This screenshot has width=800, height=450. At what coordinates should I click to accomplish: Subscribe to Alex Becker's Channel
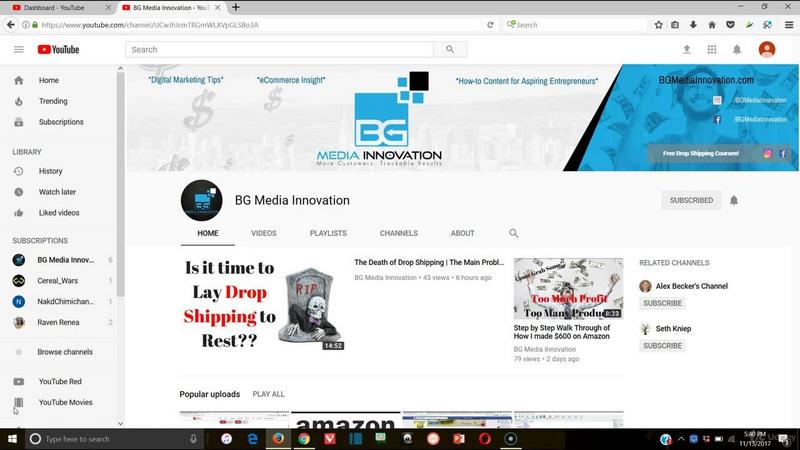coord(662,303)
